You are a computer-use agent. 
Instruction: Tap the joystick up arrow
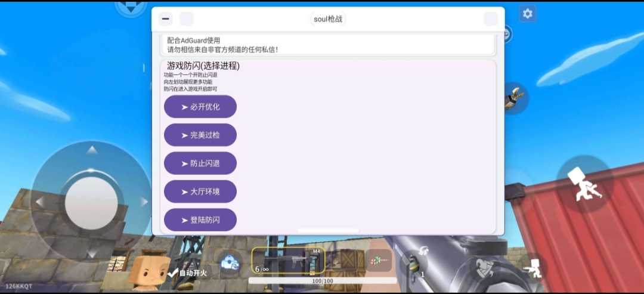92,150
